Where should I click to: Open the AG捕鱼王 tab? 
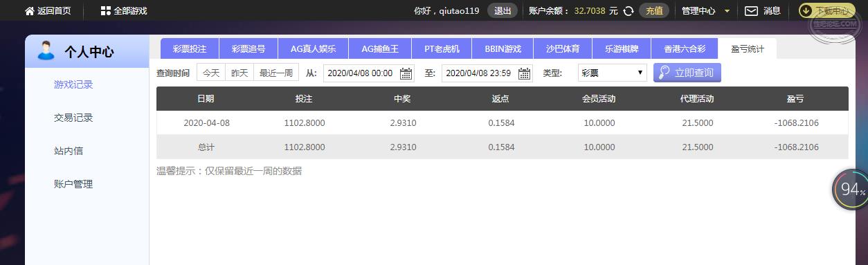(380, 49)
